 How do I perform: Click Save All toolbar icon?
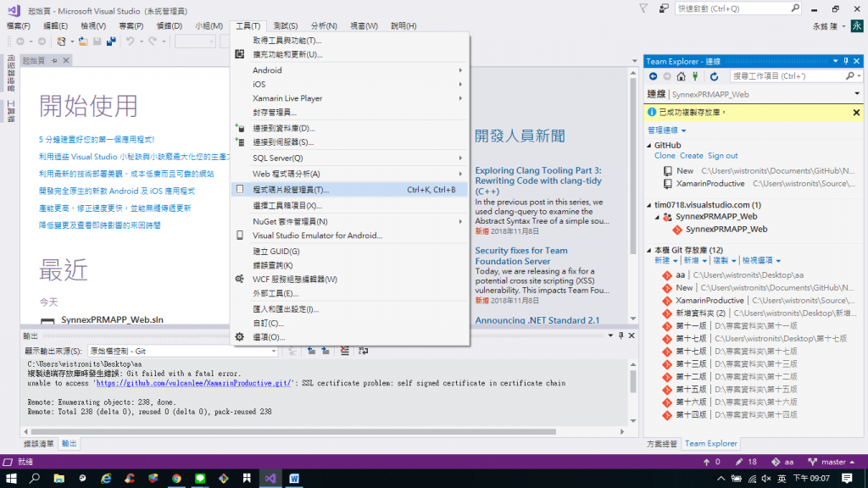pos(111,42)
